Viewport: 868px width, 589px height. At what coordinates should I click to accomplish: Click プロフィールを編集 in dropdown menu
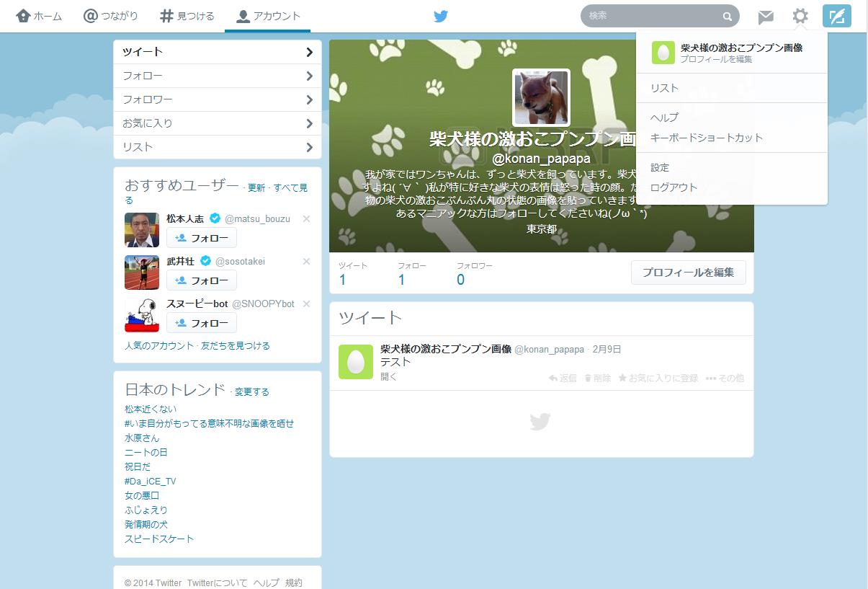coord(716,60)
